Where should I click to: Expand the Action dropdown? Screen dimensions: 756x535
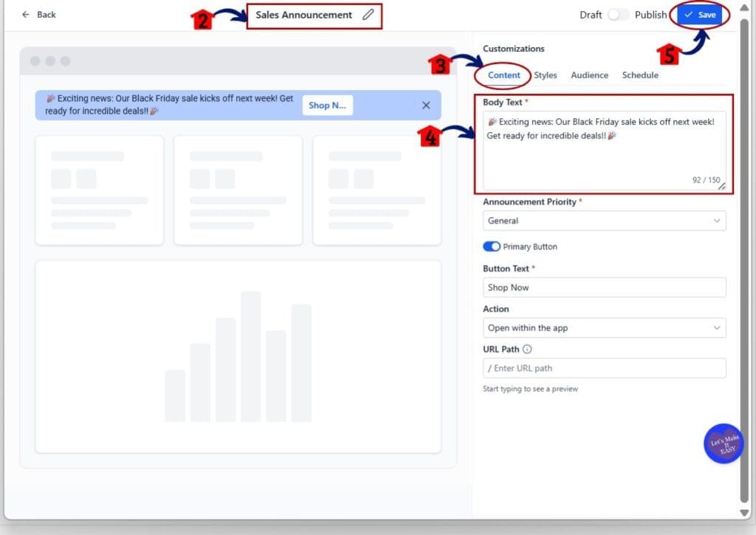604,328
